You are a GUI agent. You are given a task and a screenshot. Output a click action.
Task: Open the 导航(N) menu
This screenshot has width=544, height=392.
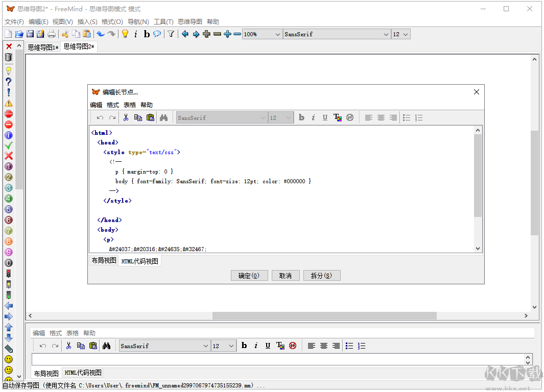138,22
